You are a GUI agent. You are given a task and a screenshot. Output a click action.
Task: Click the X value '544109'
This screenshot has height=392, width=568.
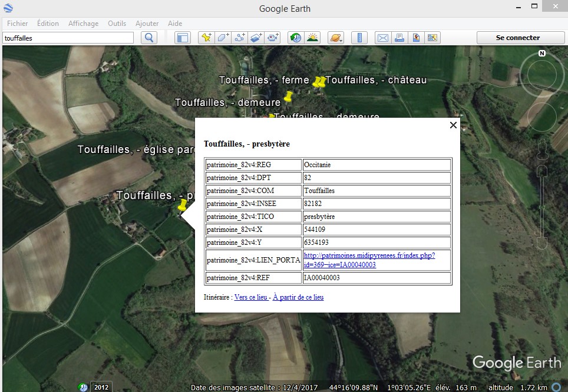coord(377,230)
